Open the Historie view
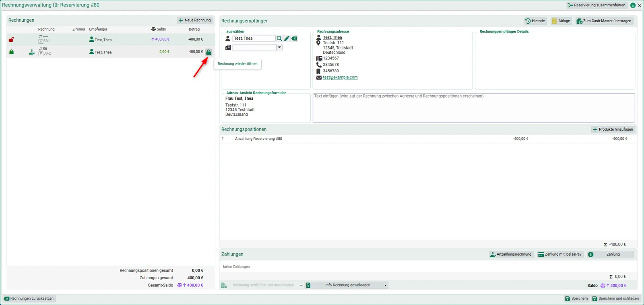The width and height of the screenshot is (644, 305). pos(535,21)
